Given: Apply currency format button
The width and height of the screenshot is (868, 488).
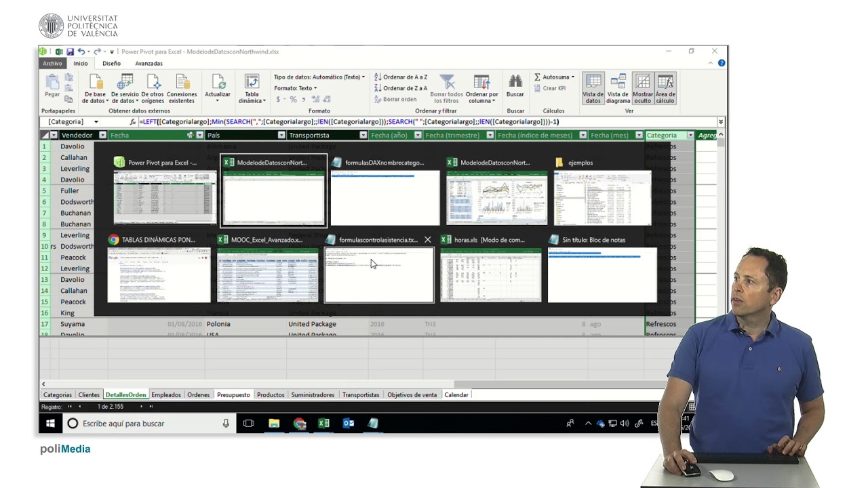Looking at the screenshot, I should (279, 100).
